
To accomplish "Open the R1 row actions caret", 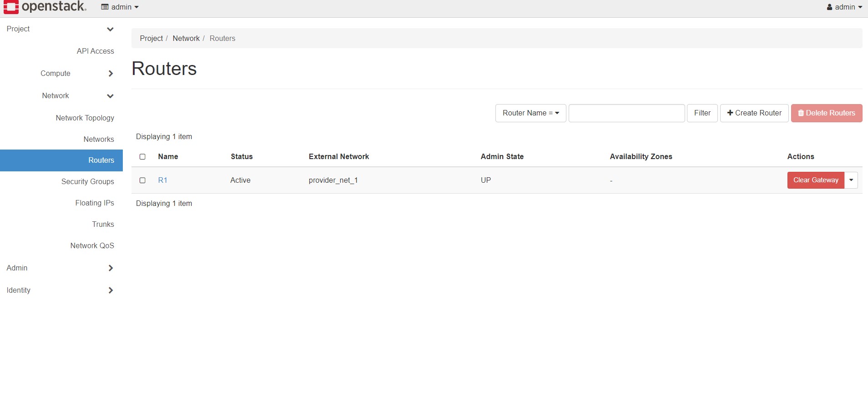I will (x=851, y=180).
